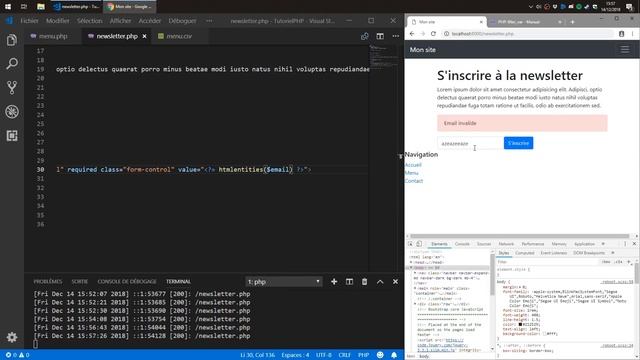Click background-color swatch #fff
The height and width of the screenshot is (360, 640).
[x=544, y=333]
